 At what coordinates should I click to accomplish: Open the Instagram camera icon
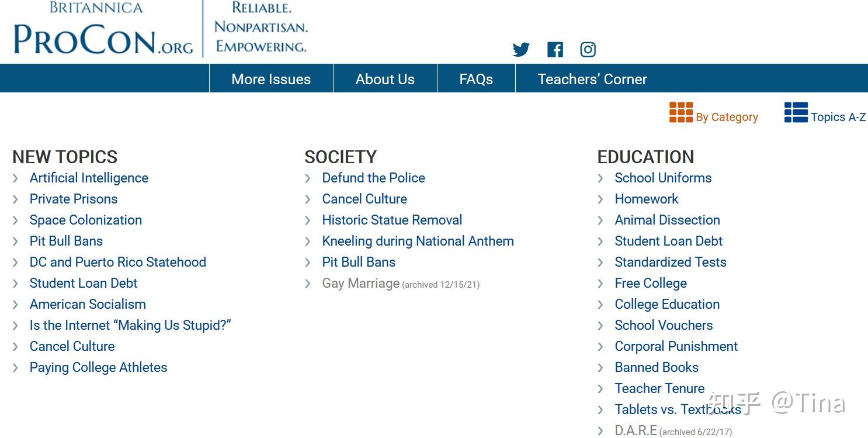click(588, 50)
